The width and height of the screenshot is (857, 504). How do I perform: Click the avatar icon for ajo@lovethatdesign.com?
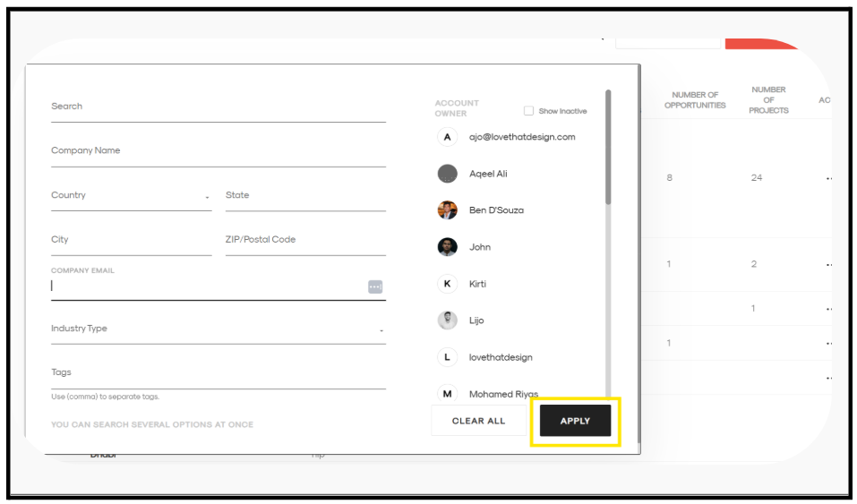pos(447,137)
